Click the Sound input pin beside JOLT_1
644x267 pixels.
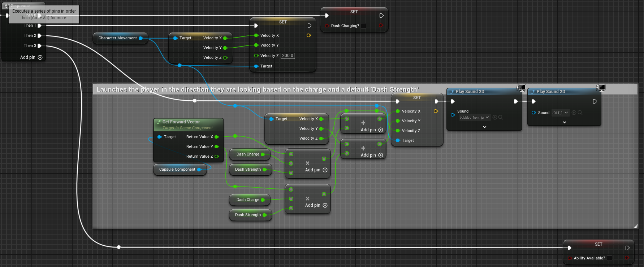pyautogui.click(x=533, y=113)
